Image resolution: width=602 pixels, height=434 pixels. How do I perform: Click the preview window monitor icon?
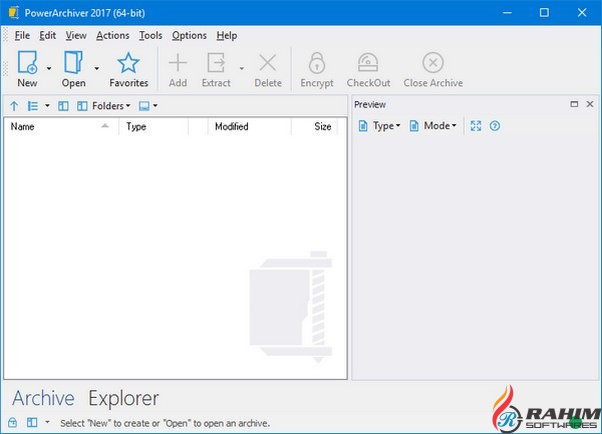pyautogui.click(x=144, y=106)
